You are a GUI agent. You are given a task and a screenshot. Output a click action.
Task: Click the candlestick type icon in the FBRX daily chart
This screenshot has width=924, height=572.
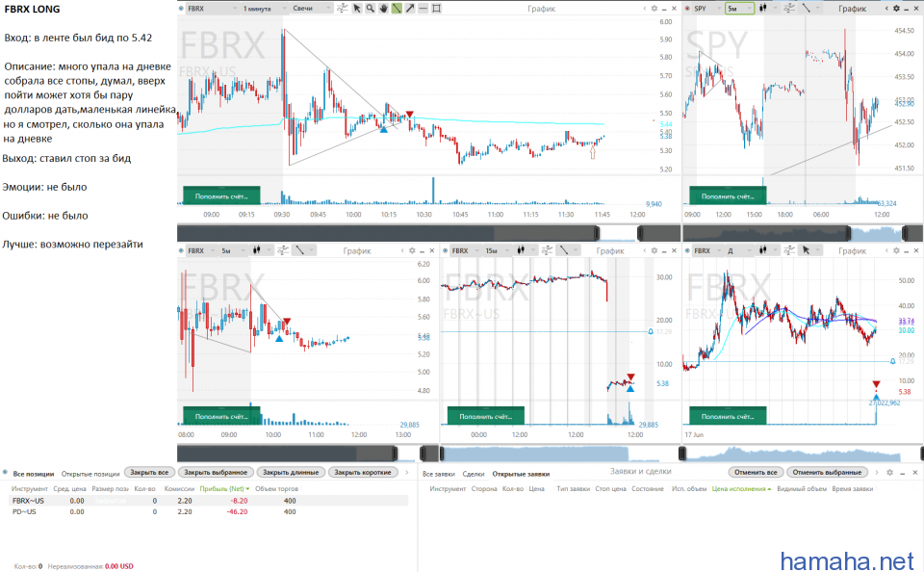pos(762,250)
